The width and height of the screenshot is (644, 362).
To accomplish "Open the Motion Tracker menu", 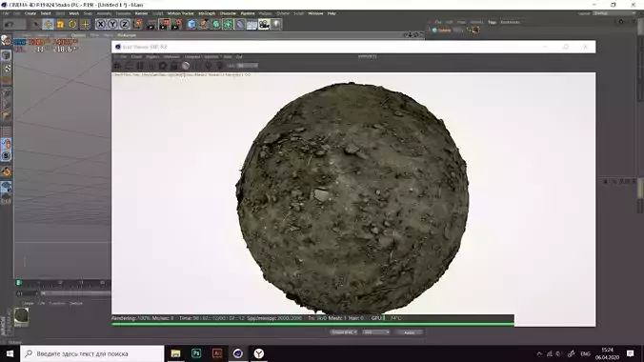I will (x=180, y=13).
